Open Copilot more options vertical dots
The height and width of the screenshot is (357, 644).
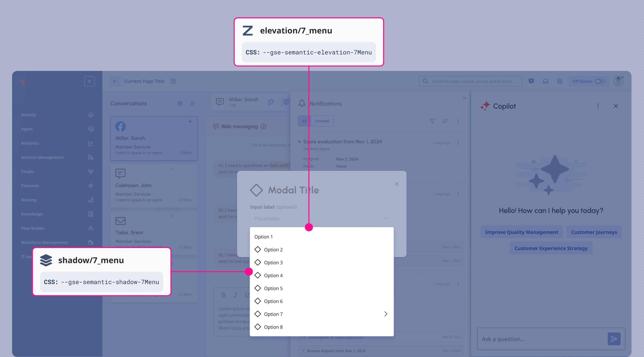[598, 106]
